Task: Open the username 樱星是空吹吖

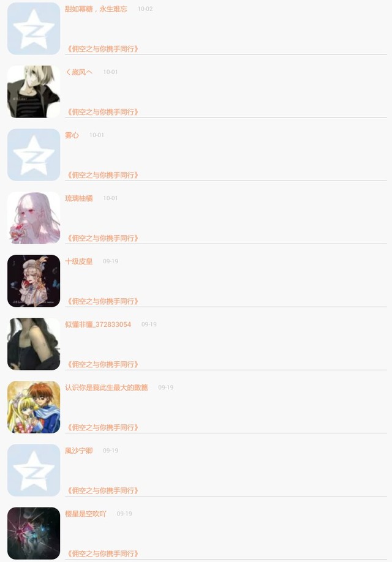Action: pyautogui.click(x=86, y=514)
